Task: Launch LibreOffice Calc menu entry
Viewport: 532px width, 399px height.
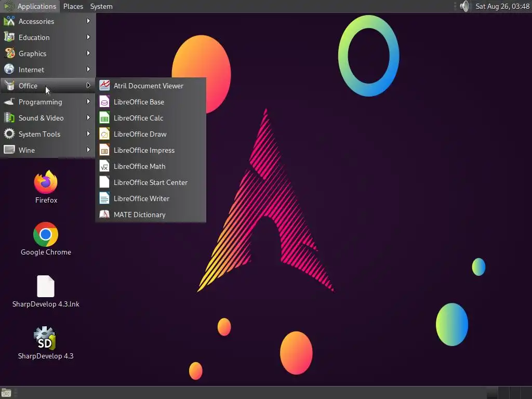Action: click(151, 118)
